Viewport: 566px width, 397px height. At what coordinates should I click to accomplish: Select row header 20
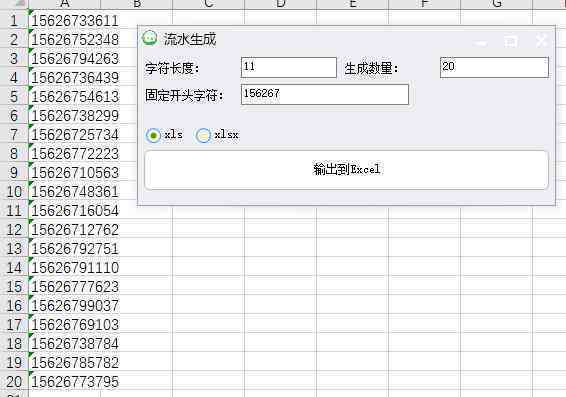pyautogui.click(x=14, y=381)
